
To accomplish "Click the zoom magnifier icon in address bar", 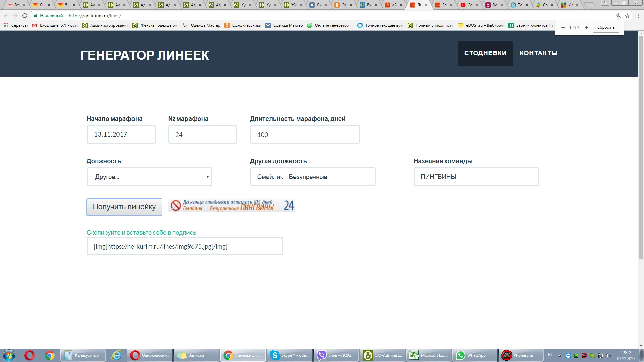I will [x=619, y=16].
